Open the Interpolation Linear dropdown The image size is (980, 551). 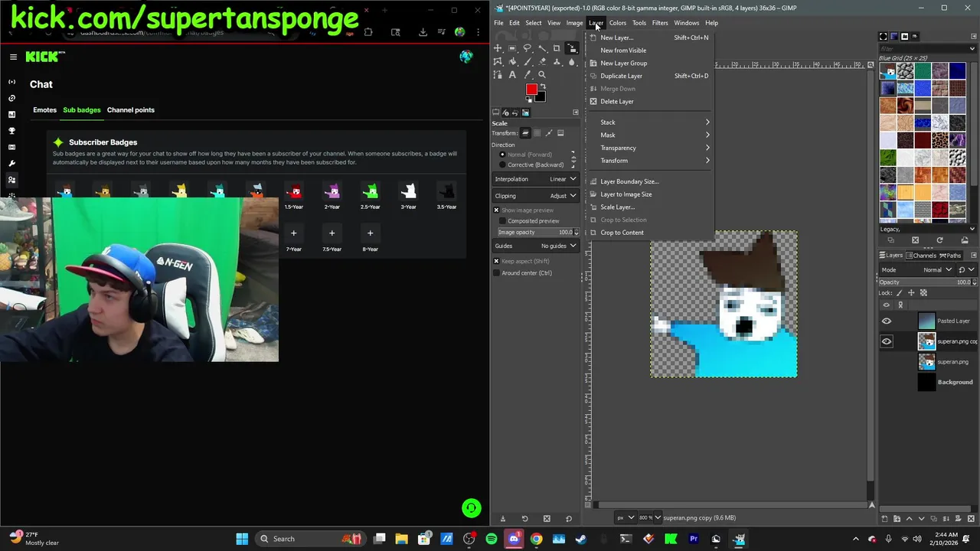point(535,179)
